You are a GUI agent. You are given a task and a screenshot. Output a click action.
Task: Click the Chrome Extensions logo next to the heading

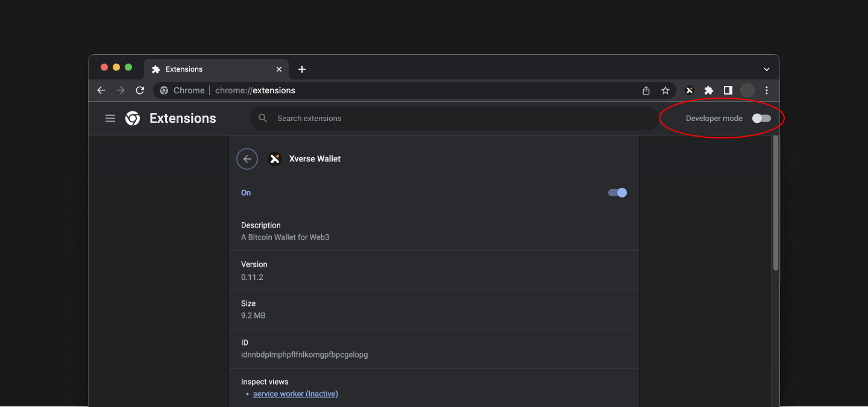tap(132, 118)
